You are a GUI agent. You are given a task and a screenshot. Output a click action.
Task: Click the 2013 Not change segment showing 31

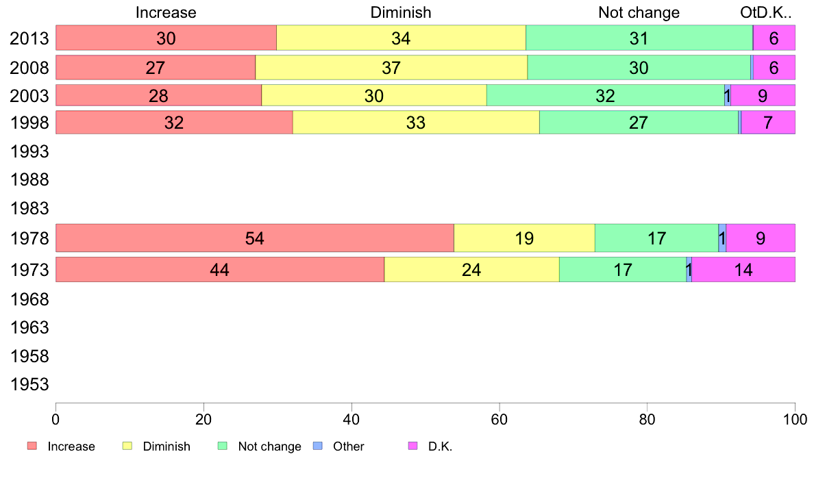coord(639,38)
